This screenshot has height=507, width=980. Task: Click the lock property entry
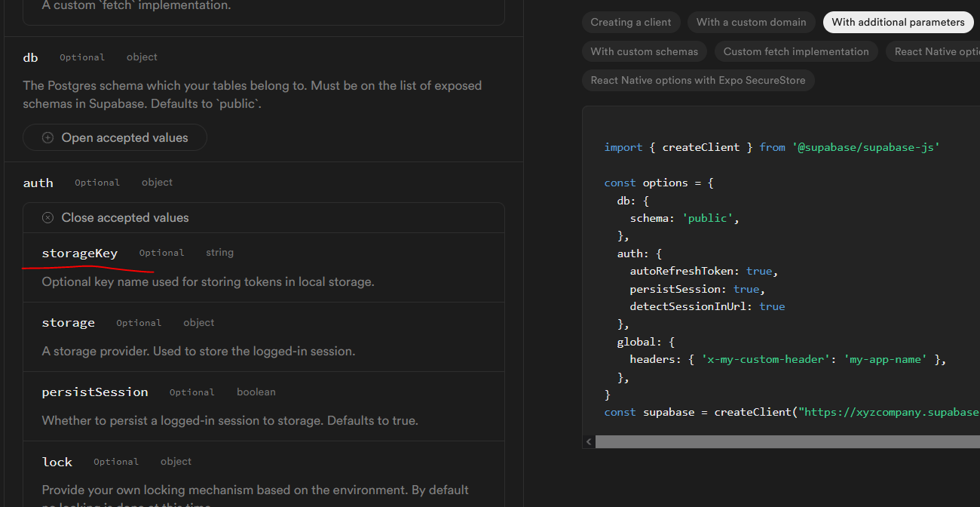tap(57, 462)
